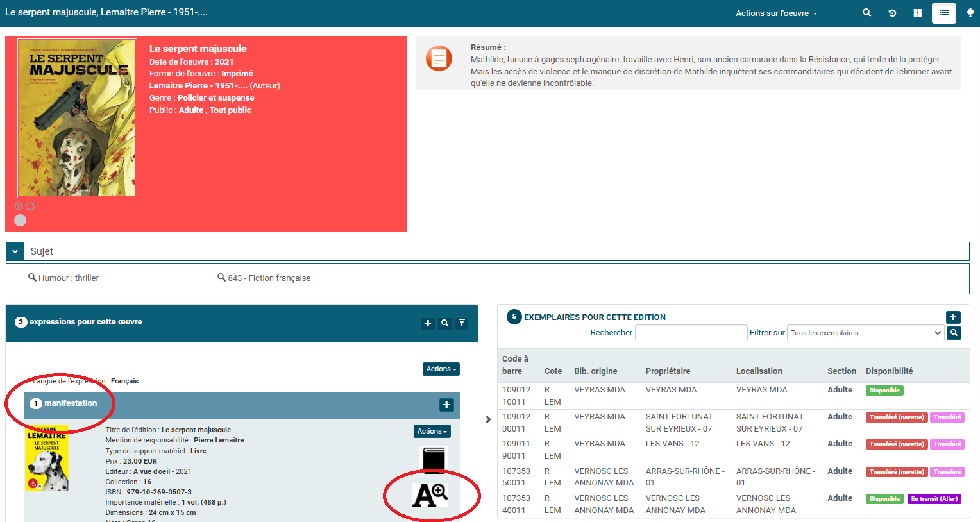Click the purple En transit (Aller) badge
Viewport: 980px width, 522px height.
(934, 499)
